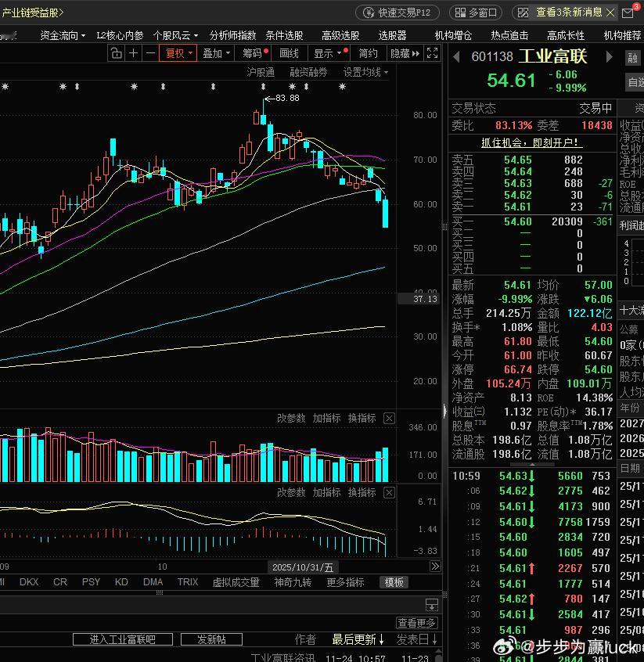Close the MACD indicator panel

[390, 493]
